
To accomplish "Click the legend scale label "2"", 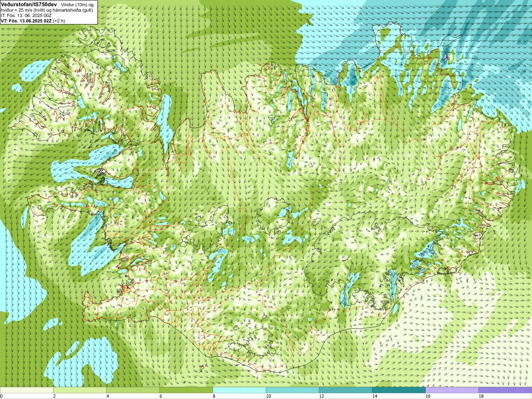I will click(x=54, y=396).
